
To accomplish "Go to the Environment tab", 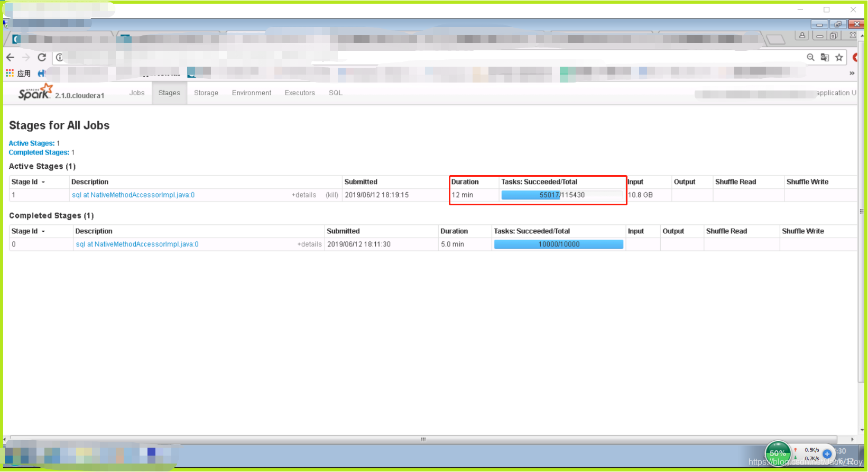I will [252, 93].
